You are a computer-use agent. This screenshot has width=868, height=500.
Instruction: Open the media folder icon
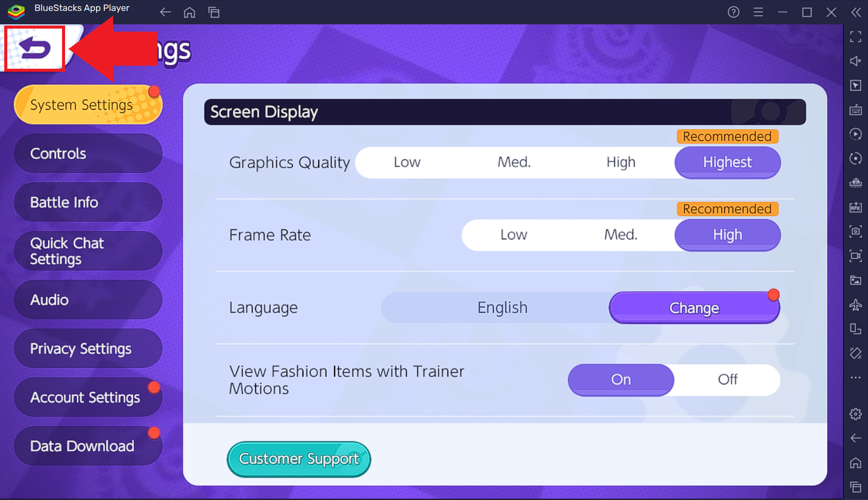pyautogui.click(x=856, y=280)
